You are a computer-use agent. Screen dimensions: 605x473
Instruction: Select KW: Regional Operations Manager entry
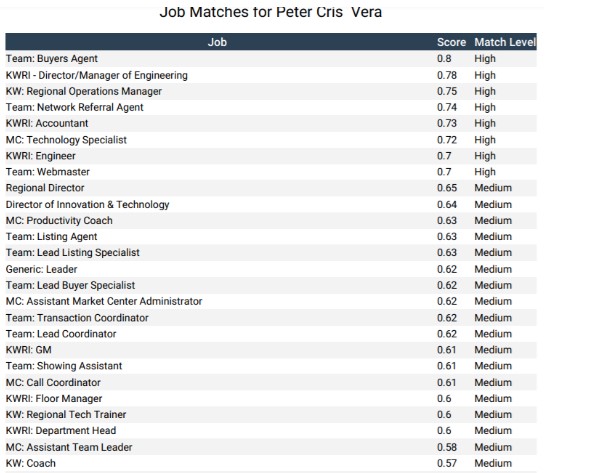[84, 91]
